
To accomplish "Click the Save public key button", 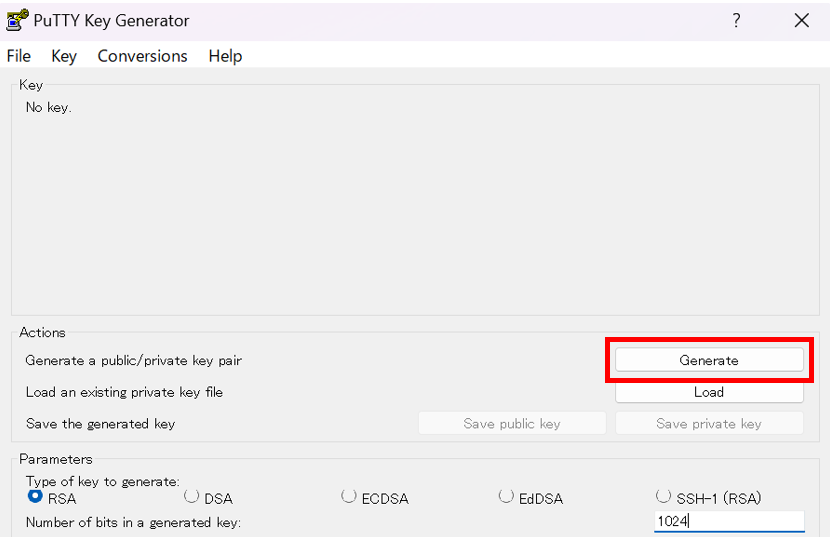I will [512, 424].
